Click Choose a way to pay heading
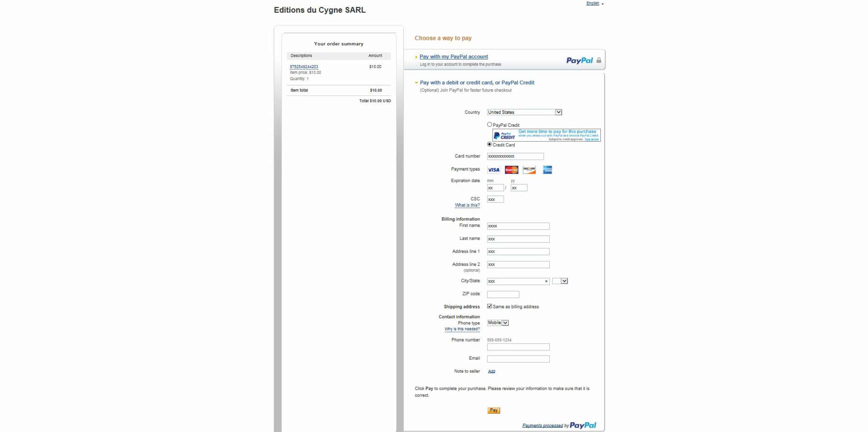 [x=443, y=38]
